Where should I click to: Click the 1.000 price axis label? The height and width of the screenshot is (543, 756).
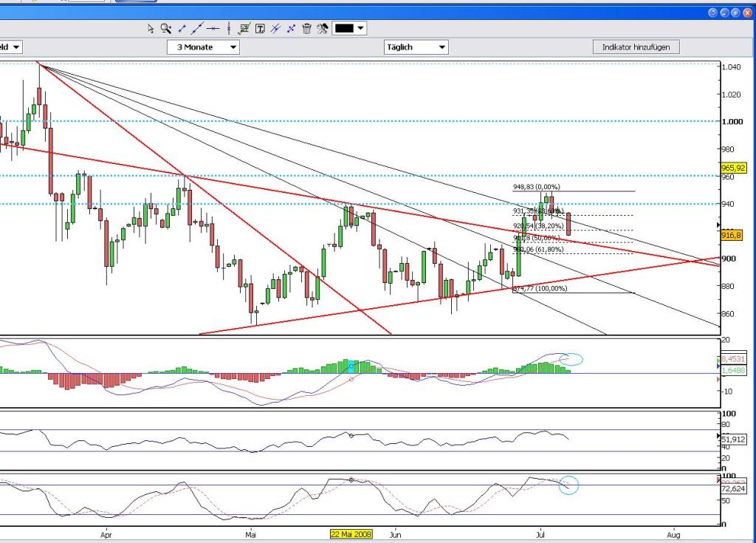(732, 122)
